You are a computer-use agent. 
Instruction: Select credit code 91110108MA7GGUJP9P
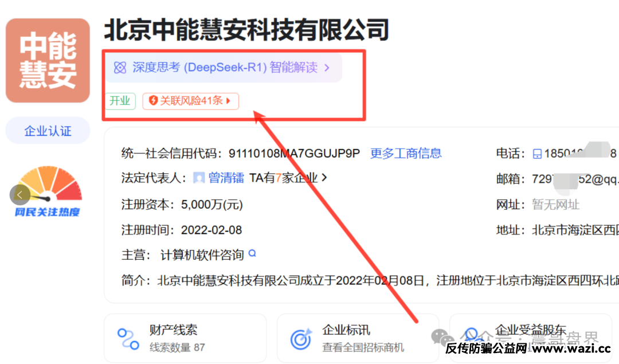[294, 153]
